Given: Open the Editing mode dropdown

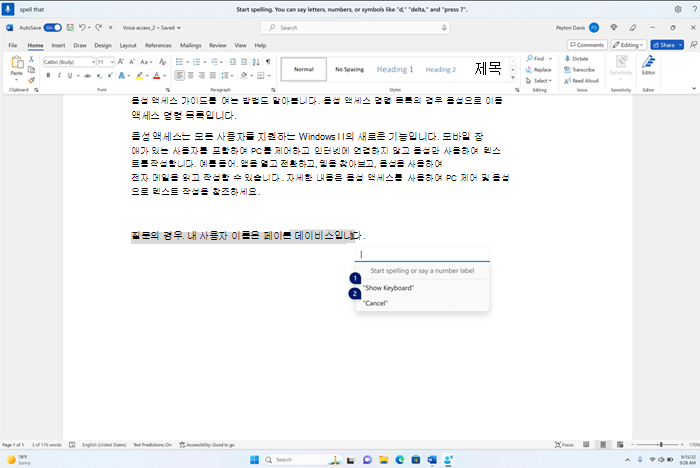Looking at the screenshot, I should click(628, 45).
